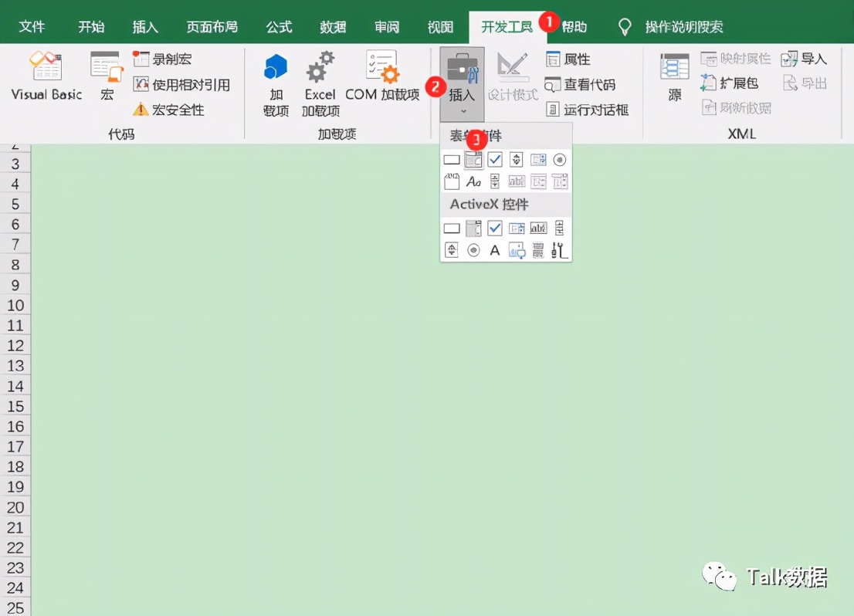Select the form control Check Box
This screenshot has width=854, height=616.
[494, 160]
